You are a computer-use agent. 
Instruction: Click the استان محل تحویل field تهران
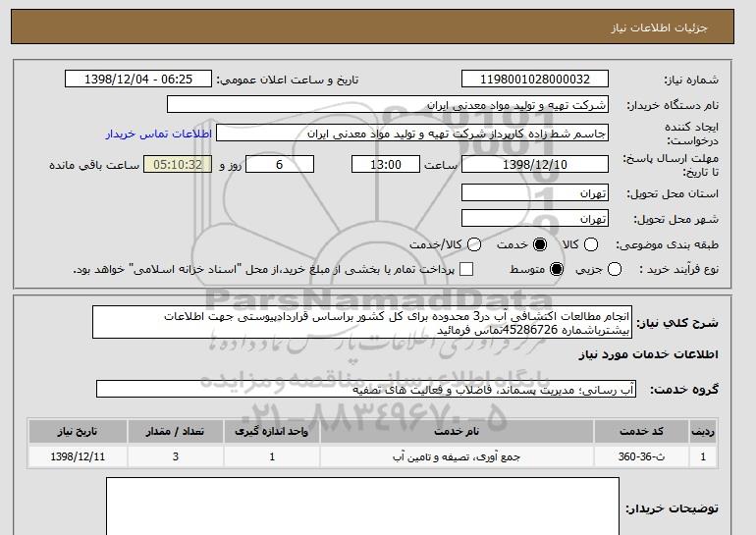tap(535, 192)
